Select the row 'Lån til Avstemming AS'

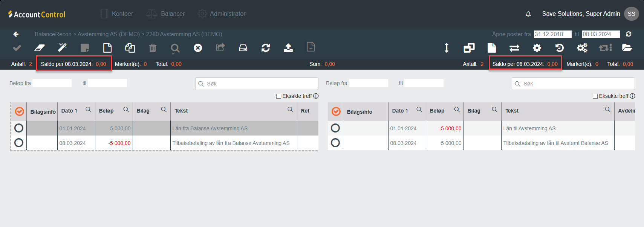[335, 128]
